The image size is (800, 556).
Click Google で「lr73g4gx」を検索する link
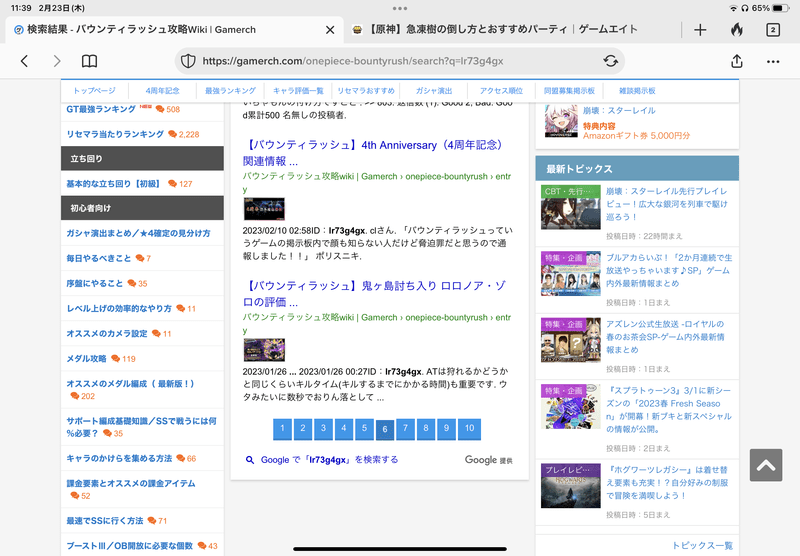click(329, 460)
